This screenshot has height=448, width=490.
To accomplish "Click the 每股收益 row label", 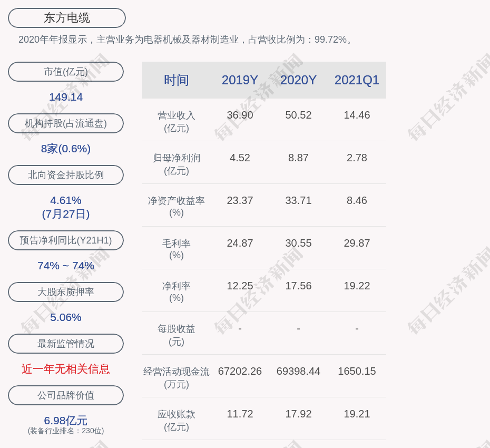I will point(177,335).
